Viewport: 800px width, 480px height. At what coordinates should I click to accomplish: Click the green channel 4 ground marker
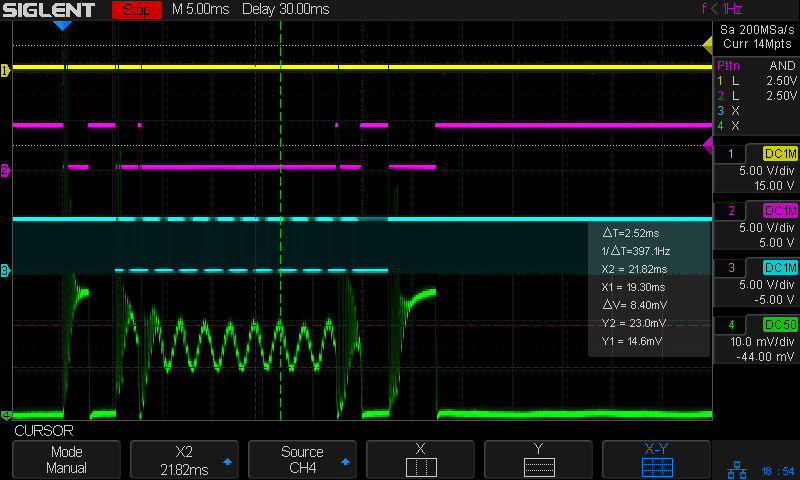pyautogui.click(x=5, y=416)
